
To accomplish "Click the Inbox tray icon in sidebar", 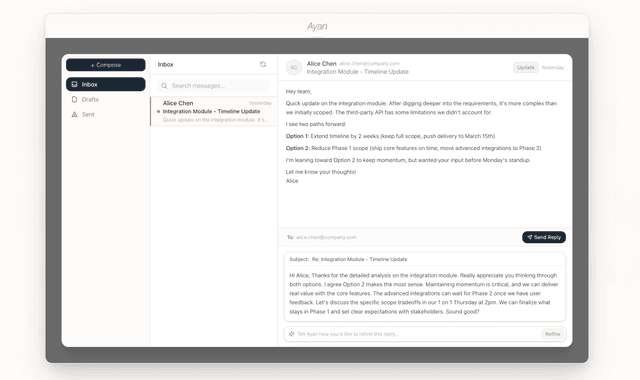I will click(x=74, y=84).
